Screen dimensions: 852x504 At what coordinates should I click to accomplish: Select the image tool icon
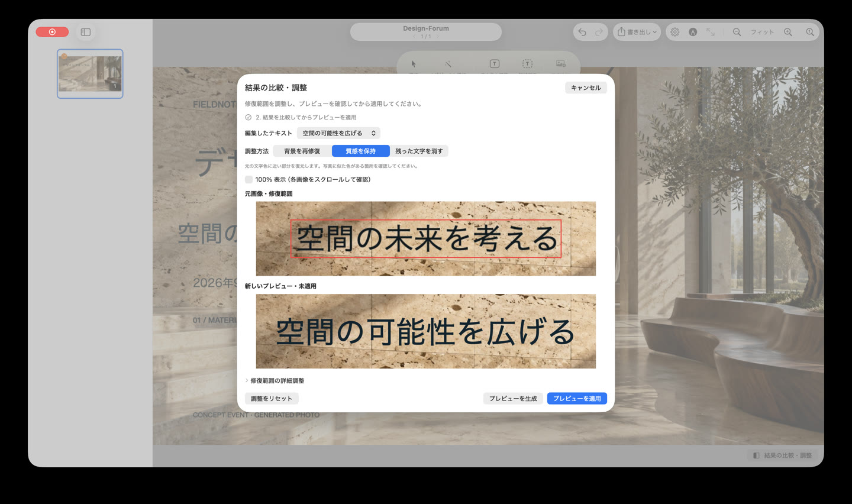click(x=561, y=64)
